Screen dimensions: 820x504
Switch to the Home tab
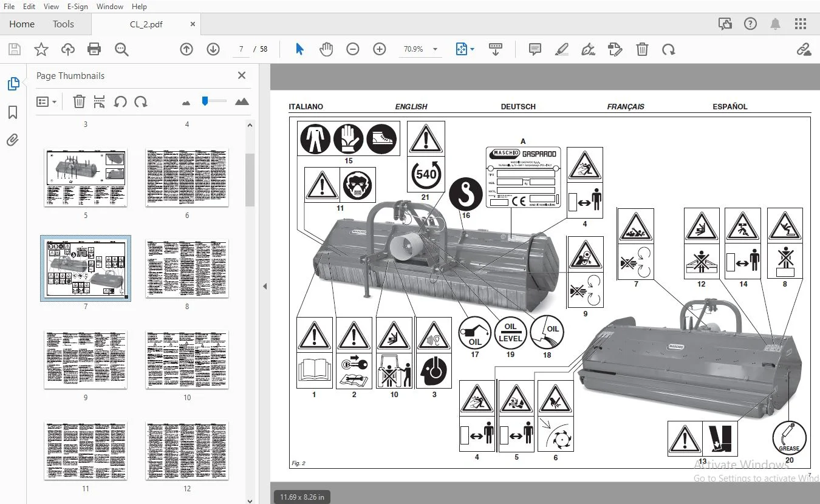point(22,24)
